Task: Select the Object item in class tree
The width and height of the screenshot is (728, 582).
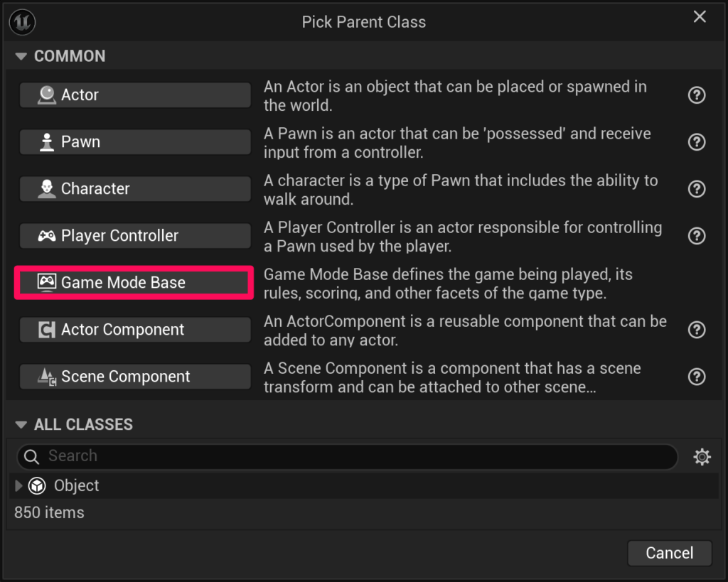Action: 76,486
